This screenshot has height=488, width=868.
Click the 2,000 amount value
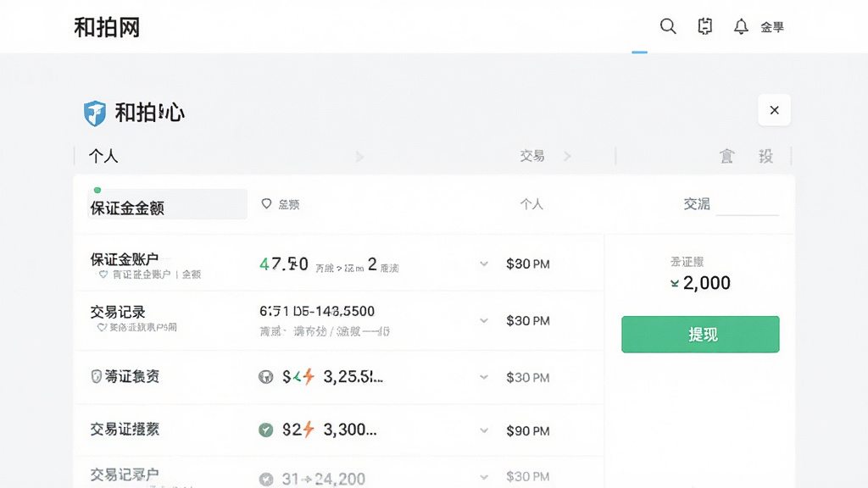point(706,283)
